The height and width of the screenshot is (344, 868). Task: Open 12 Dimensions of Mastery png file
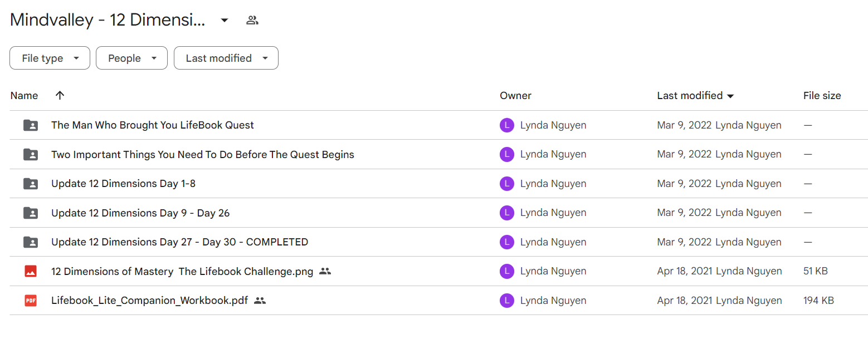[182, 271]
